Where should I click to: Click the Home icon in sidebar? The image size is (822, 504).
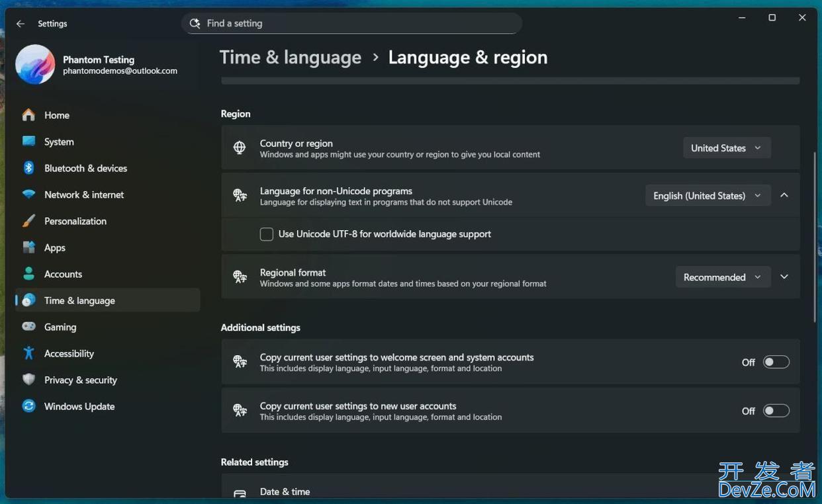[28, 115]
